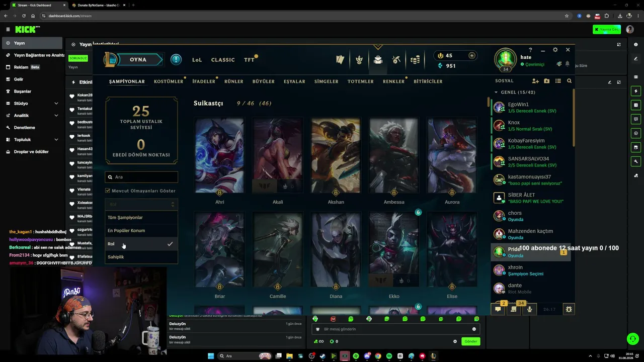The width and height of the screenshot is (644, 362).
Task: Click the champion search Ara field
Action: (141, 177)
